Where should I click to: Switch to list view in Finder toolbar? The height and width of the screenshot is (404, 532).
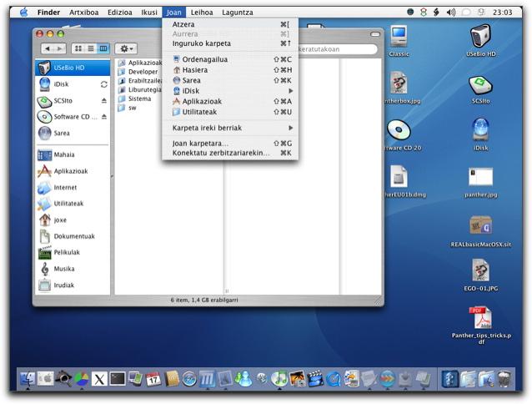click(91, 48)
